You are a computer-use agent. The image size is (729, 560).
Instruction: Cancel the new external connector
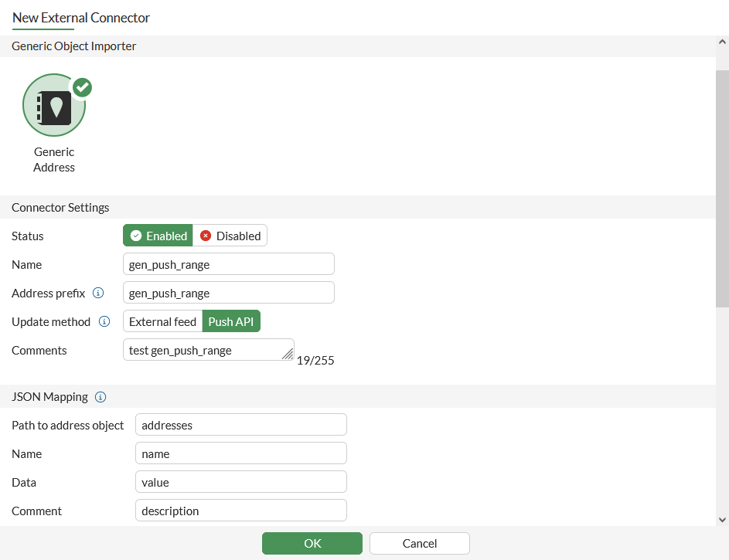pyautogui.click(x=420, y=543)
